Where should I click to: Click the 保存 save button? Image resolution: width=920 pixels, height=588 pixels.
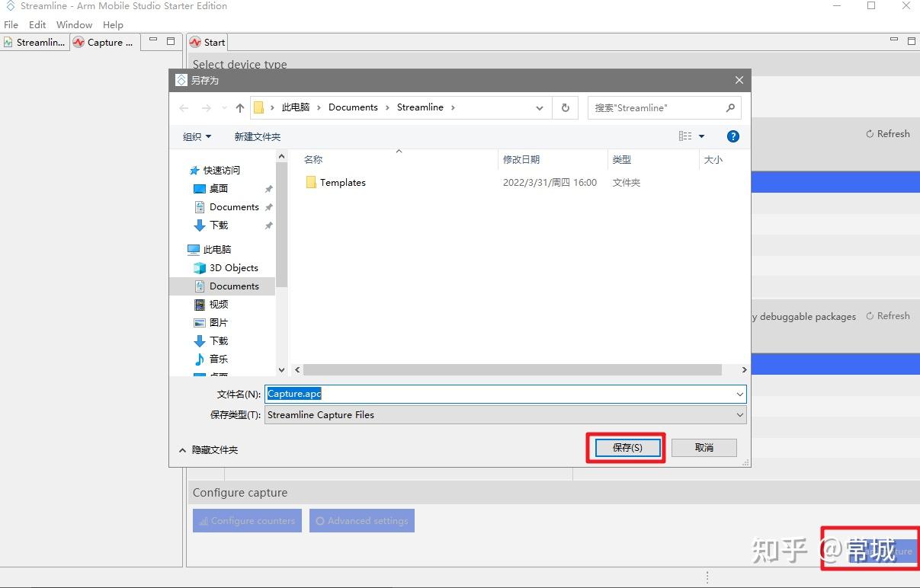[x=626, y=448]
